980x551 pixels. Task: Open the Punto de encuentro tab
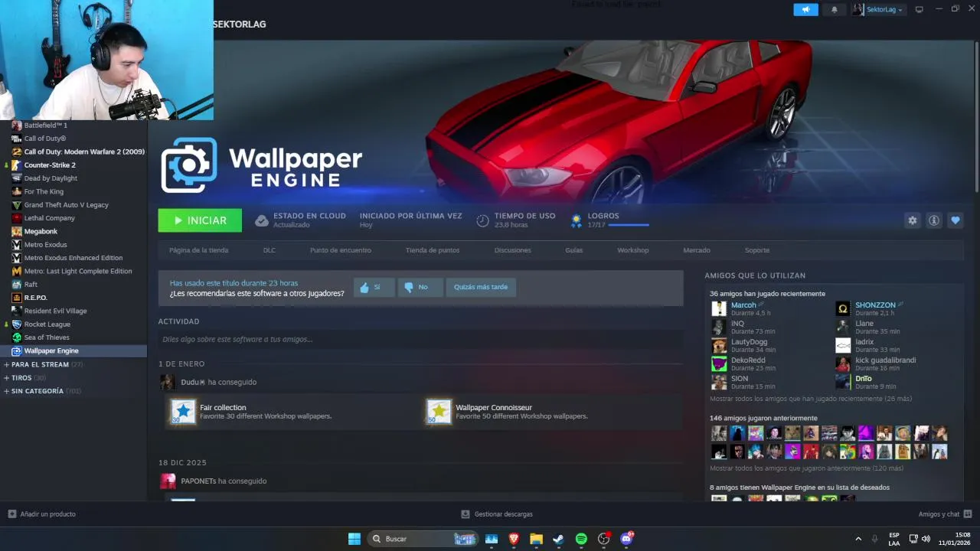point(341,250)
